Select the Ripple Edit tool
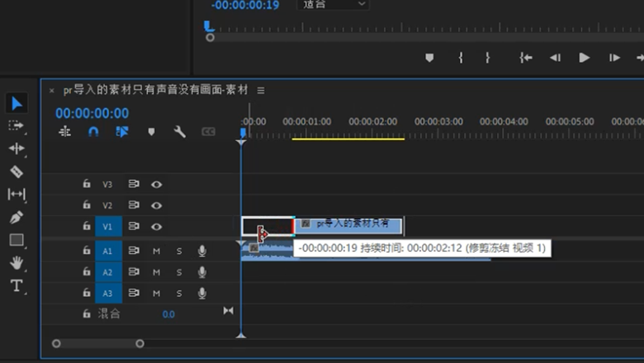This screenshot has width=644, height=363. 16,148
